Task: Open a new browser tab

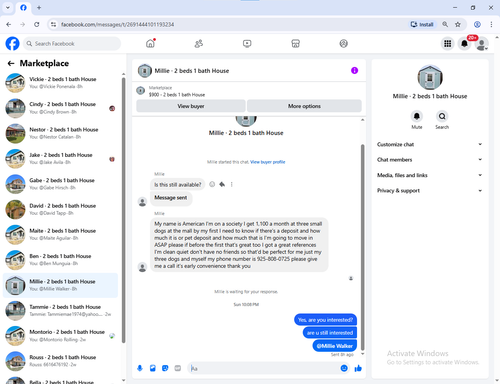Action: tap(39, 7)
